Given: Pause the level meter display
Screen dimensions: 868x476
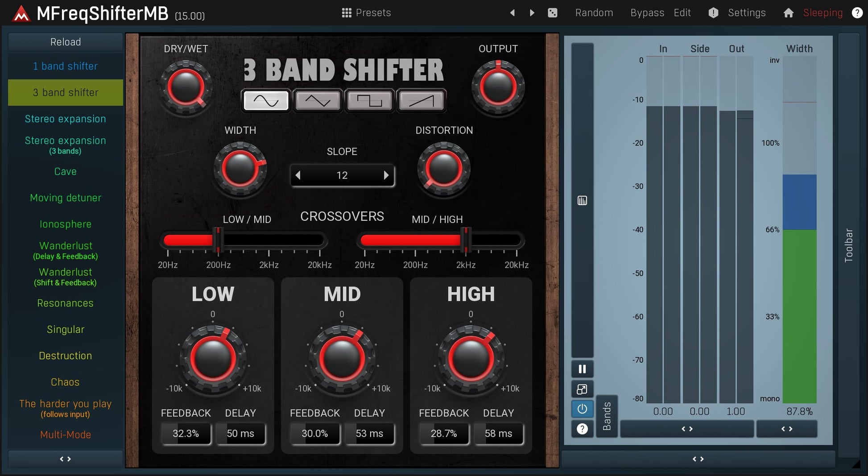Looking at the screenshot, I should [x=582, y=368].
